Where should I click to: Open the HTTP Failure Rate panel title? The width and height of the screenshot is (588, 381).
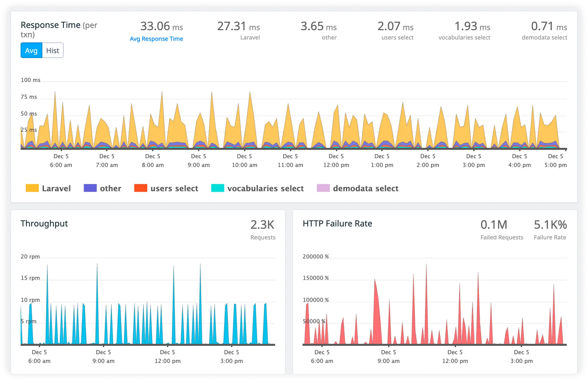click(x=337, y=223)
